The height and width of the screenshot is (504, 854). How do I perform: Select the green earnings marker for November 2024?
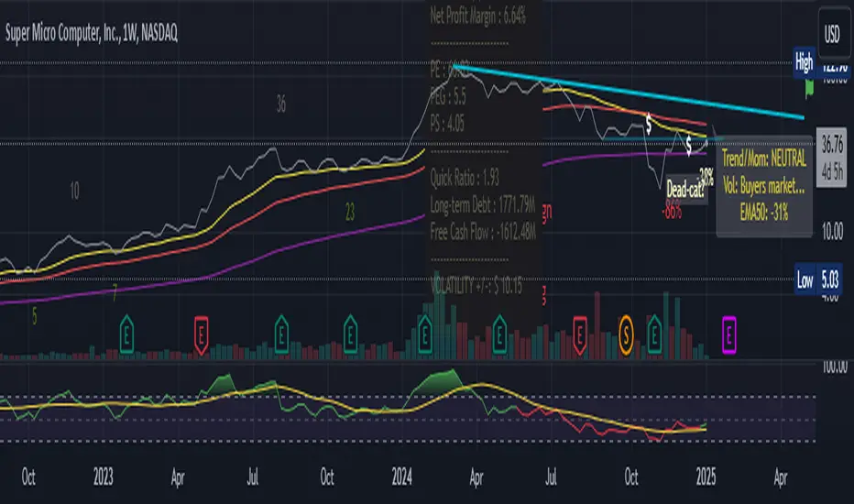click(654, 334)
